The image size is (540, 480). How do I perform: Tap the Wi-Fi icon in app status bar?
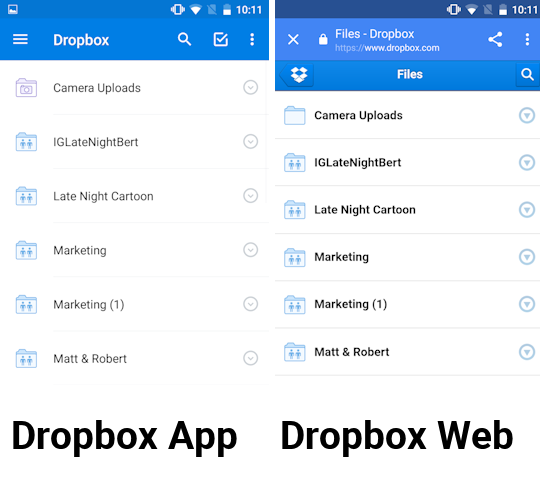196,10
